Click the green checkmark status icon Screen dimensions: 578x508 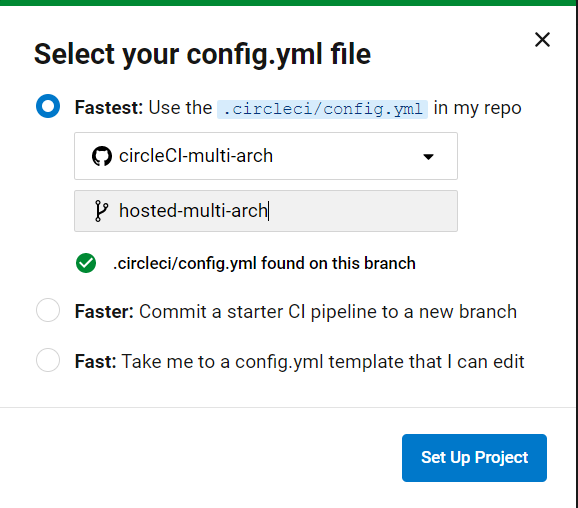(x=86, y=263)
